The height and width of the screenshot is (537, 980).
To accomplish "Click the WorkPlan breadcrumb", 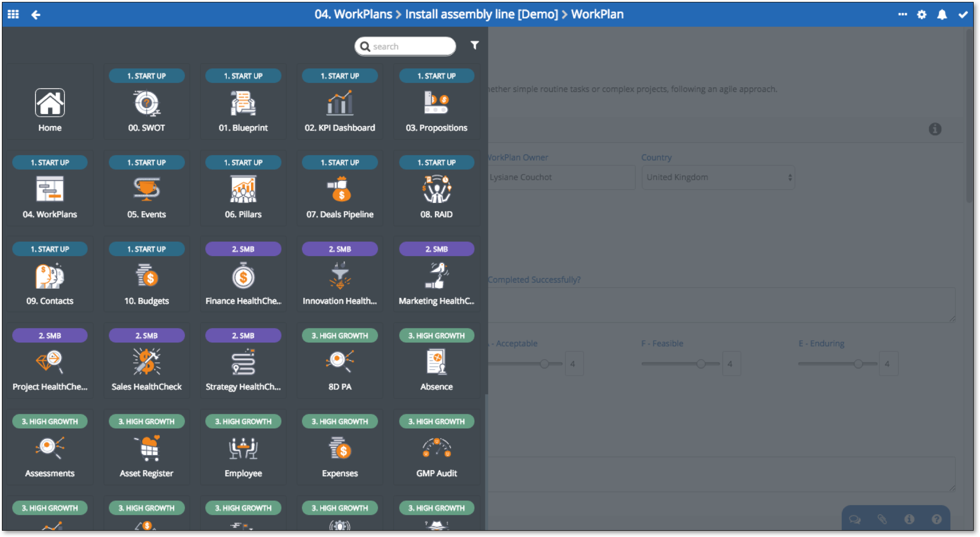I will click(597, 15).
